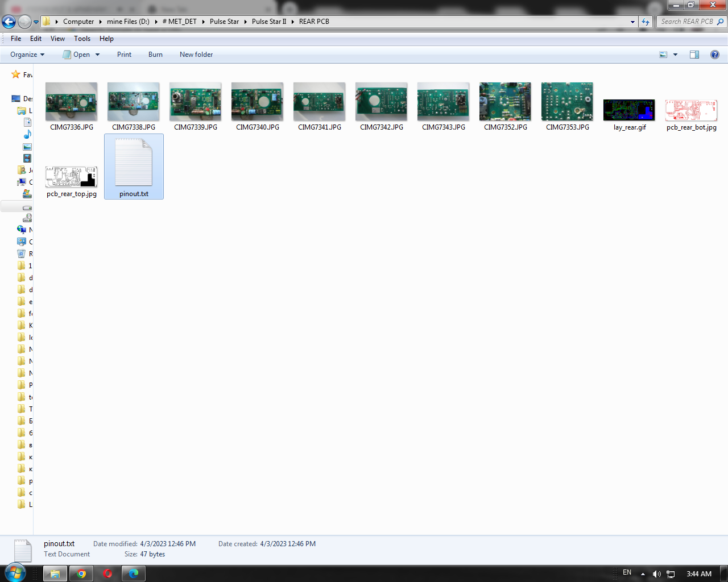Open Microsoft Edge from the taskbar
This screenshot has width=728, height=582.
(x=134, y=573)
